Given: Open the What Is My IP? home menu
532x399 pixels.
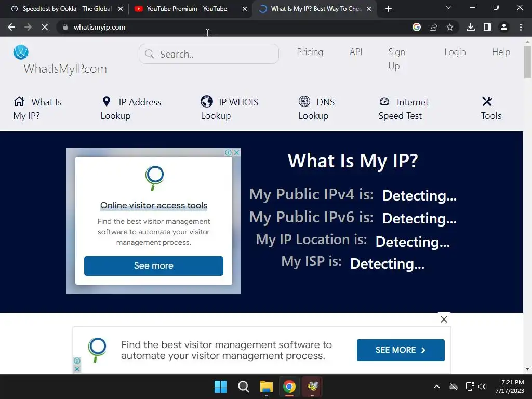Looking at the screenshot, I should pos(37,109).
